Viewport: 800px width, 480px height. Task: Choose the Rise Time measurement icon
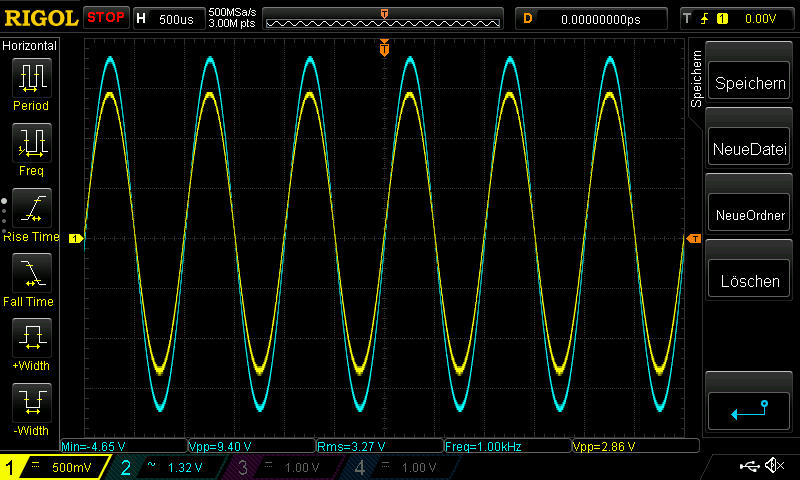point(32,208)
